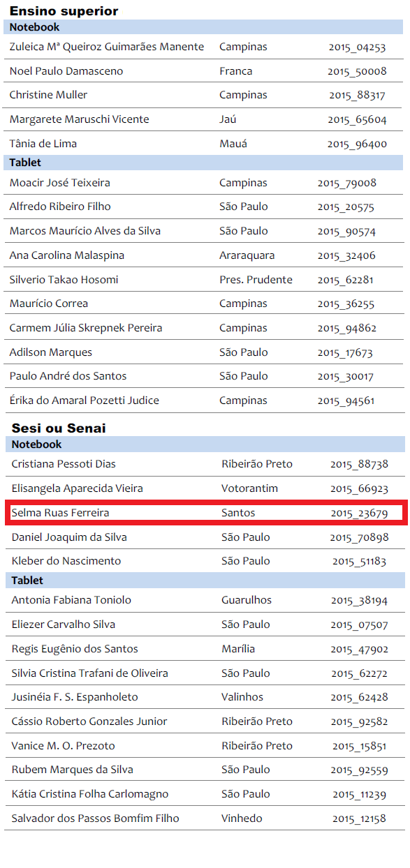Click code 2015_50008 for Noel Paulo Damasceno
Viewport: 410px width, 868px height.
coord(357,71)
